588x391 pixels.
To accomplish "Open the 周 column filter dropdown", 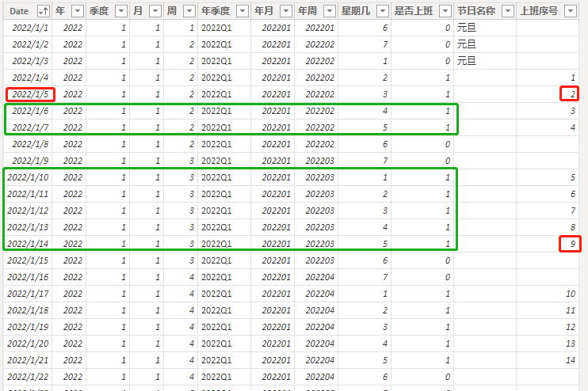I will 189,12.
